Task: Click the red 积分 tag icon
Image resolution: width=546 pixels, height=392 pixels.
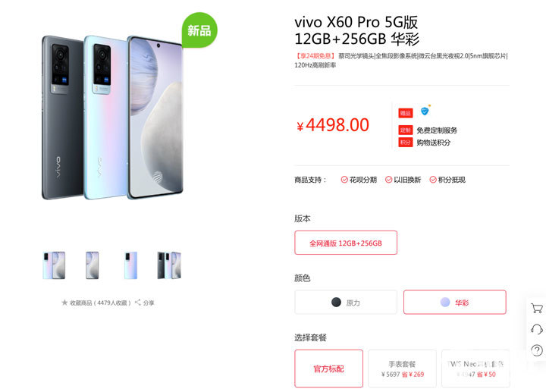Action: (405, 142)
